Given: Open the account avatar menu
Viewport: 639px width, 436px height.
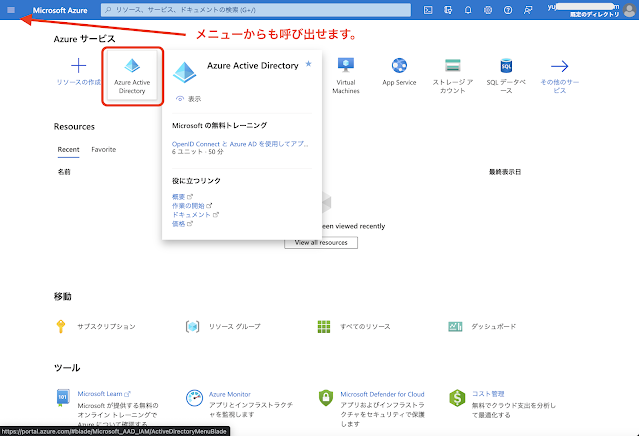Looking at the screenshot, I should (x=630, y=10).
